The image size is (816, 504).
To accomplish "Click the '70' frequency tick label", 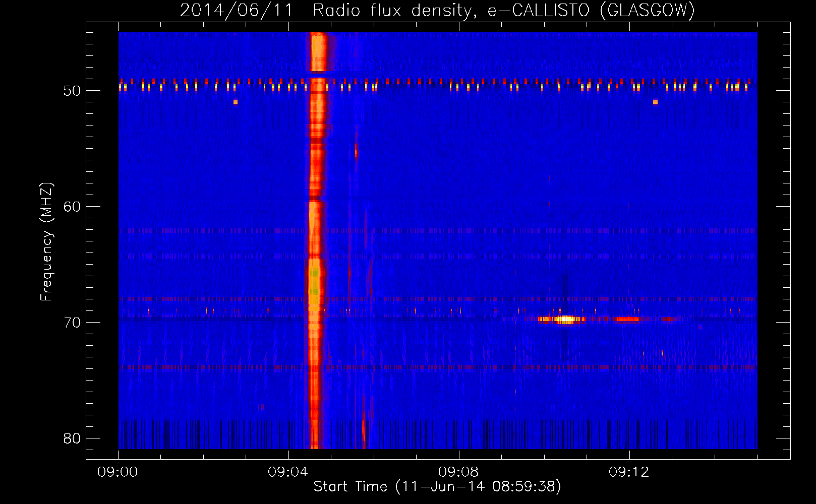I will pos(72,323).
